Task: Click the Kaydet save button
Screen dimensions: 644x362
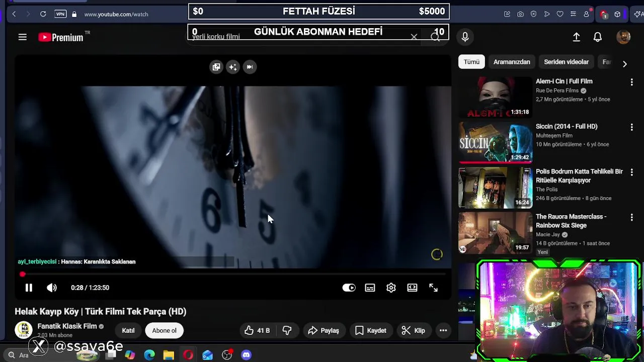Action: click(x=371, y=330)
